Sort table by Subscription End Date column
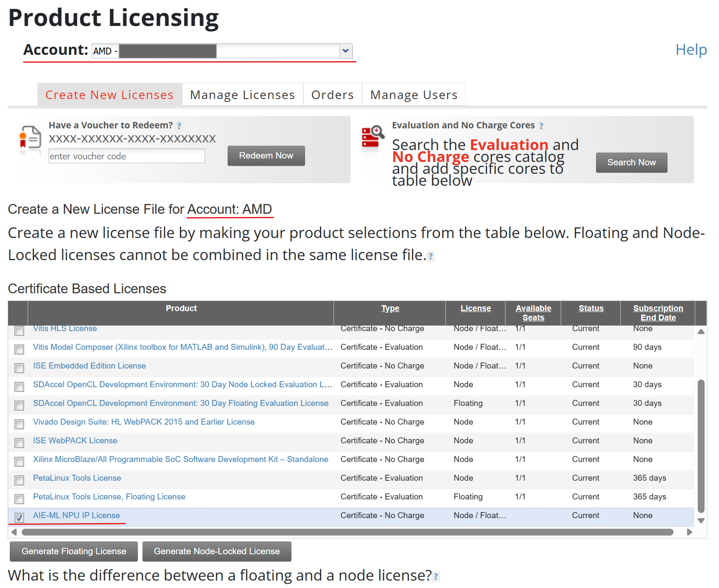This screenshot has height=588, width=719. (x=658, y=313)
